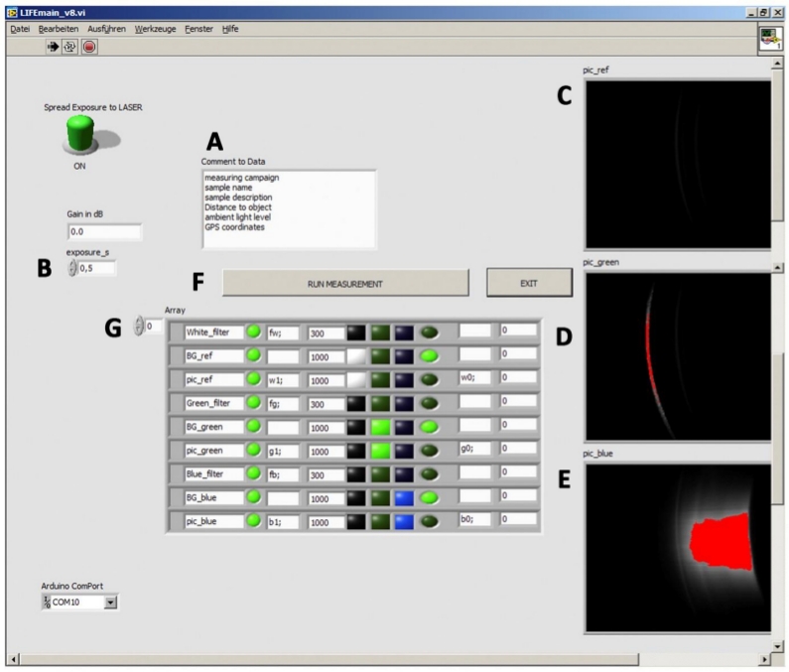Open the Ausführen menu
The image size is (789, 672).
(x=106, y=29)
